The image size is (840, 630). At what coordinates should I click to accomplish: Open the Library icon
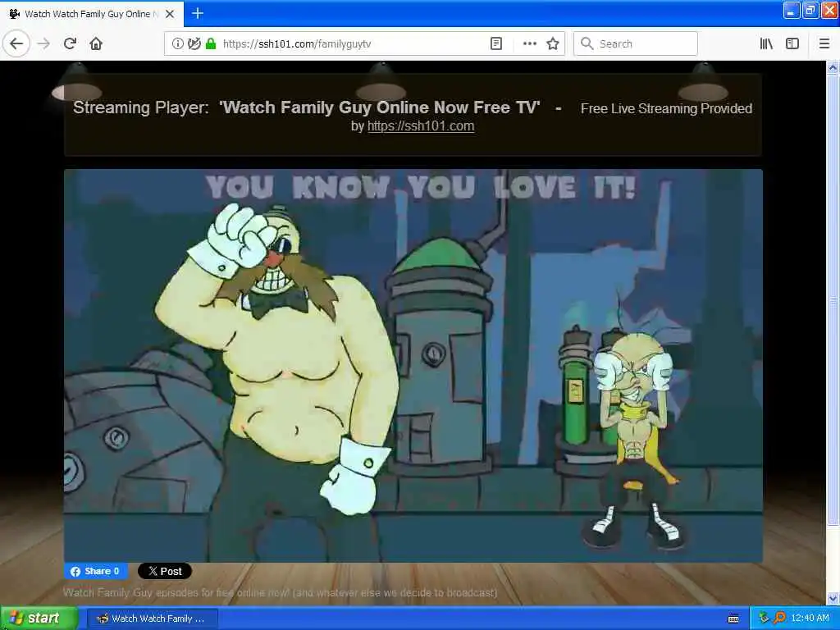pos(766,43)
